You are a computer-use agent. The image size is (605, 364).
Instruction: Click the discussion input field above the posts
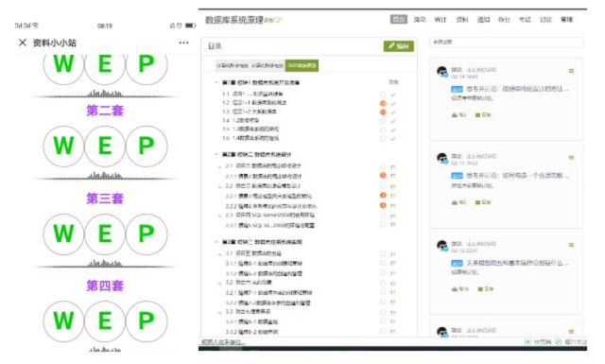(x=507, y=42)
